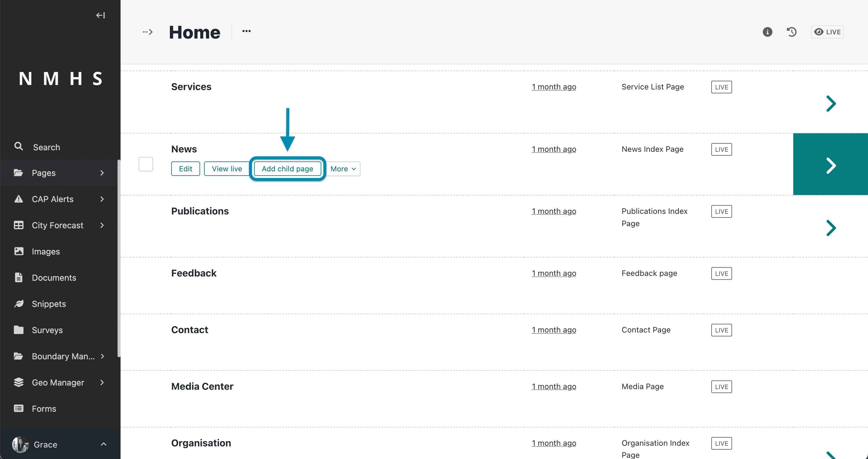The image size is (868, 459).
Task: Click the Edit button for News
Action: (185, 169)
